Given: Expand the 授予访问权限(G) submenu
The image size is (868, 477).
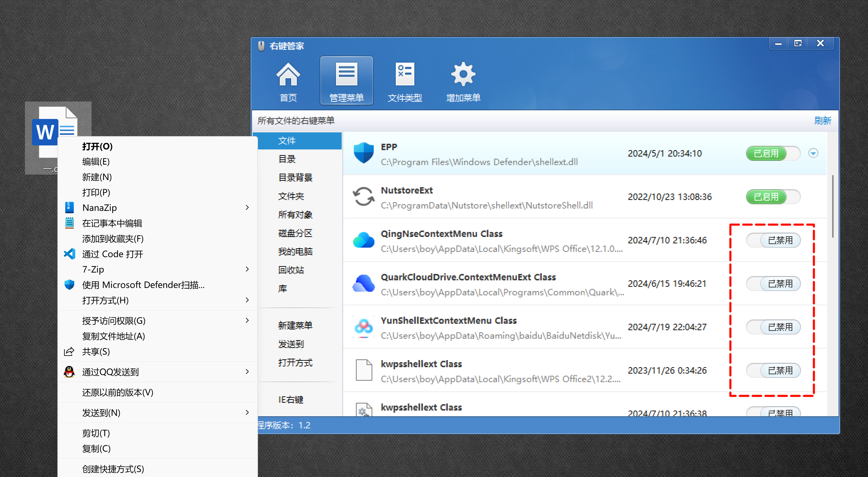Looking at the screenshot, I should click(x=247, y=320).
